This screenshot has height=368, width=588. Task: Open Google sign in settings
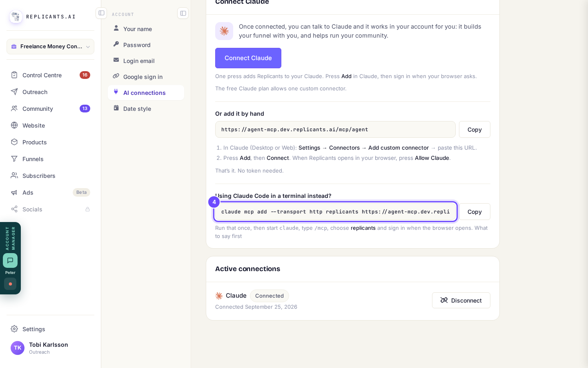tap(146, 76)
